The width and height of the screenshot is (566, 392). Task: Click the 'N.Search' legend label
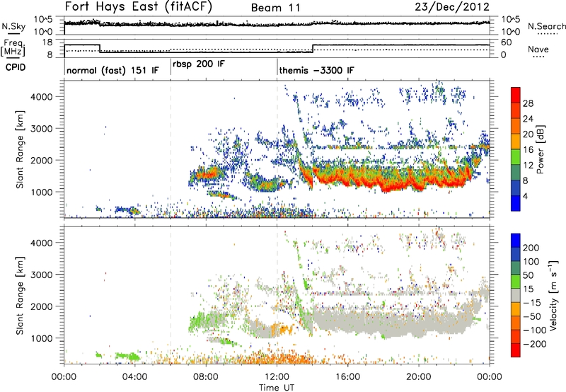(547, 26)
